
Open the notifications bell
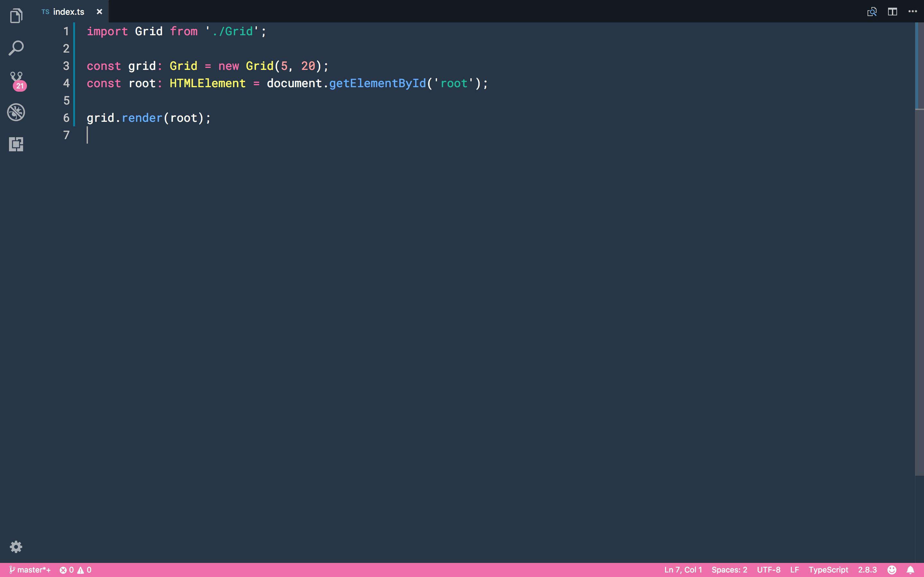click(x=910, y=570)
